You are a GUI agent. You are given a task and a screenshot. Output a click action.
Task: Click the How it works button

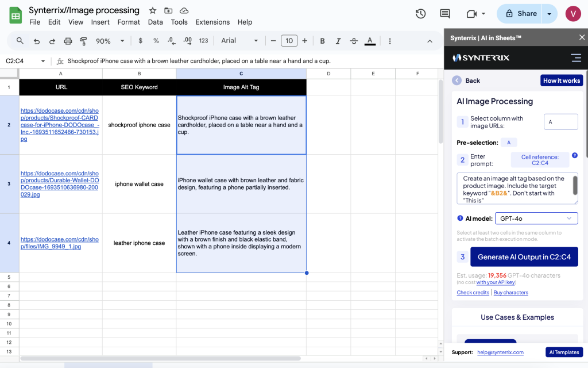point(562,80)
